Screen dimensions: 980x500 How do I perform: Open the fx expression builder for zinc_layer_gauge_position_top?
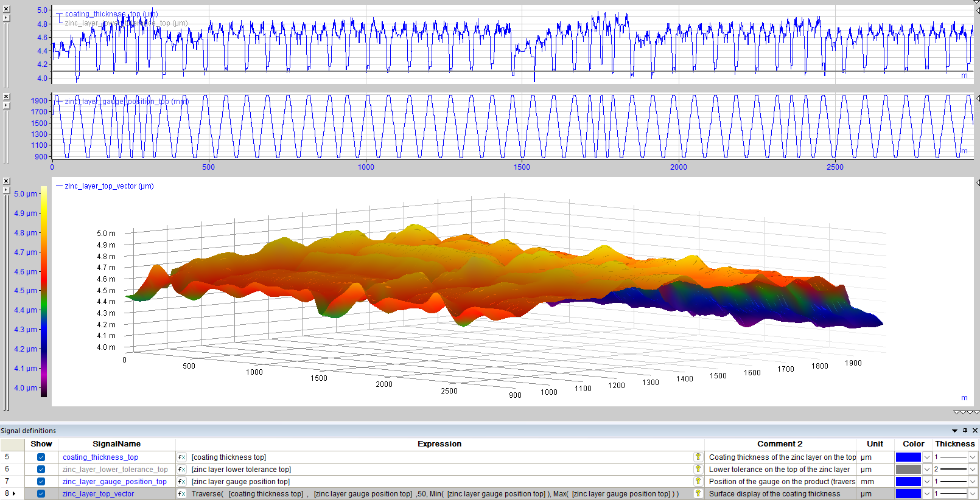tap(181, 482)
